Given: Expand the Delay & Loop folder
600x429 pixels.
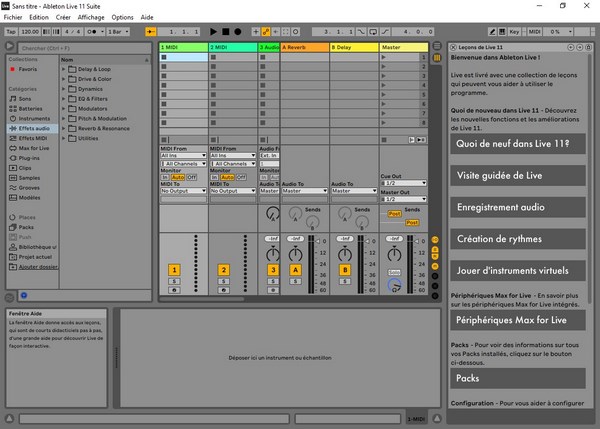Looking at the screenshot, I should tap(64, 69).
